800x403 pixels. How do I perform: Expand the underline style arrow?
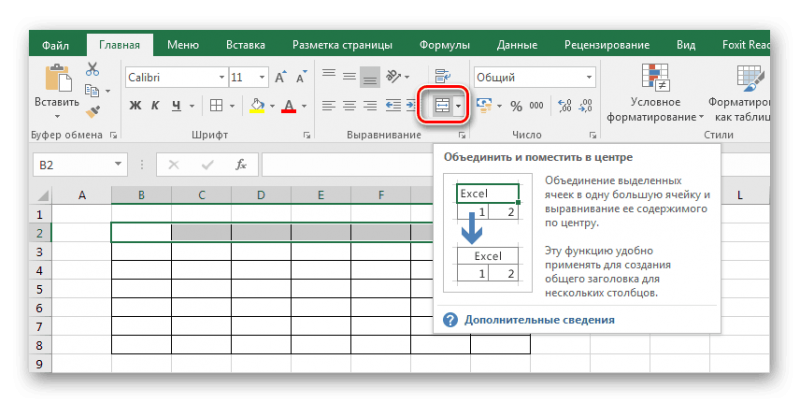click(x=192, y=106)
